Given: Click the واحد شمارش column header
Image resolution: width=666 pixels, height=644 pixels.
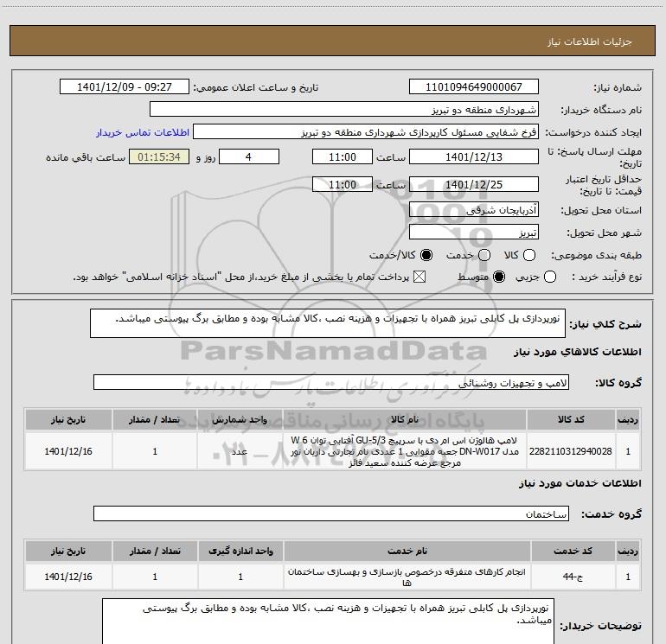Looking at the screenshot, I should pos(240,419).
